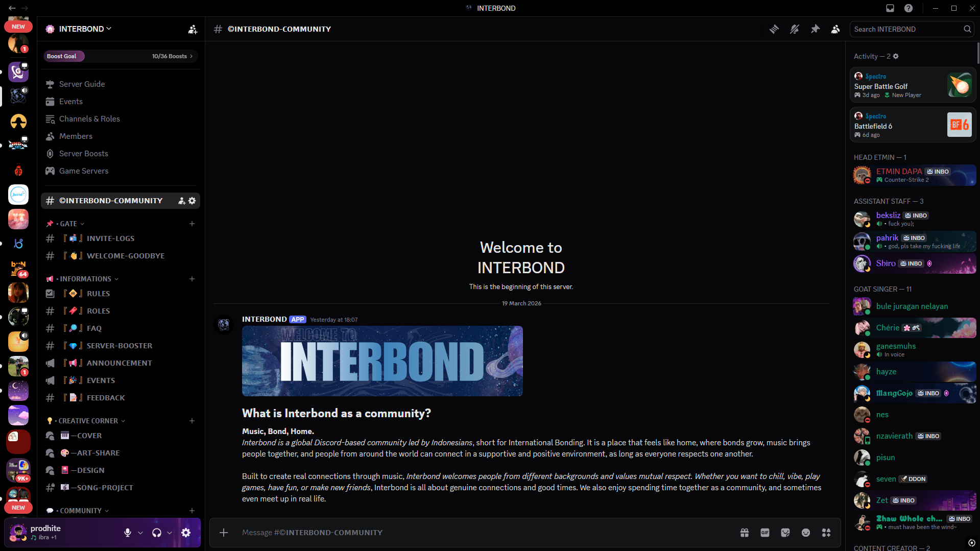Open Server Guide
This screenshot has height=551, width=980.
click(121, 84)
